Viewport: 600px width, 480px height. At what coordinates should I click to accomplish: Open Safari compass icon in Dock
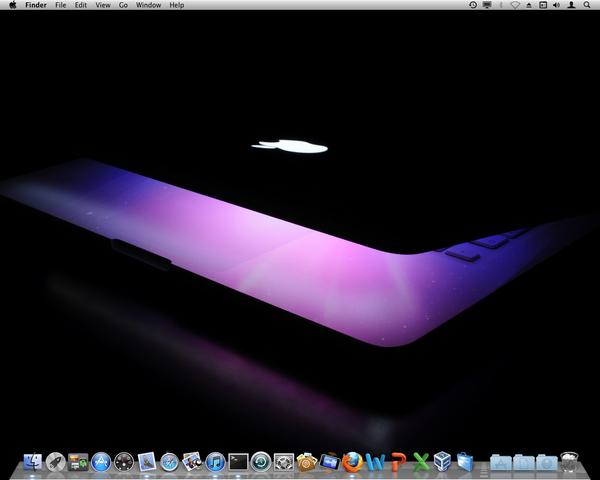[170, 462]
